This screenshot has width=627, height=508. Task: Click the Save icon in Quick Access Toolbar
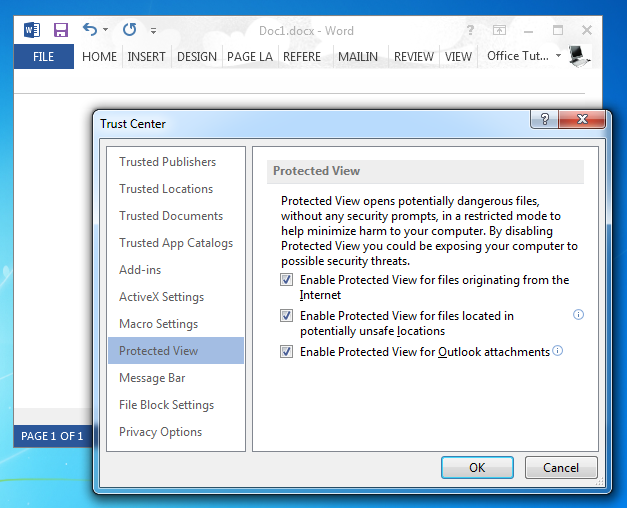click(x=61, y=30)
